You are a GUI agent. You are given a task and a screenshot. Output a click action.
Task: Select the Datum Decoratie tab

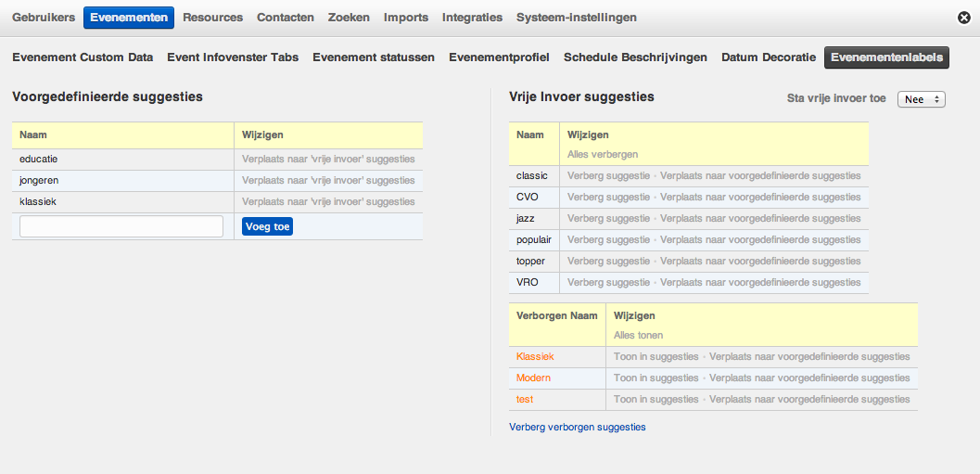pyautogui.click(x=769, y=58)
